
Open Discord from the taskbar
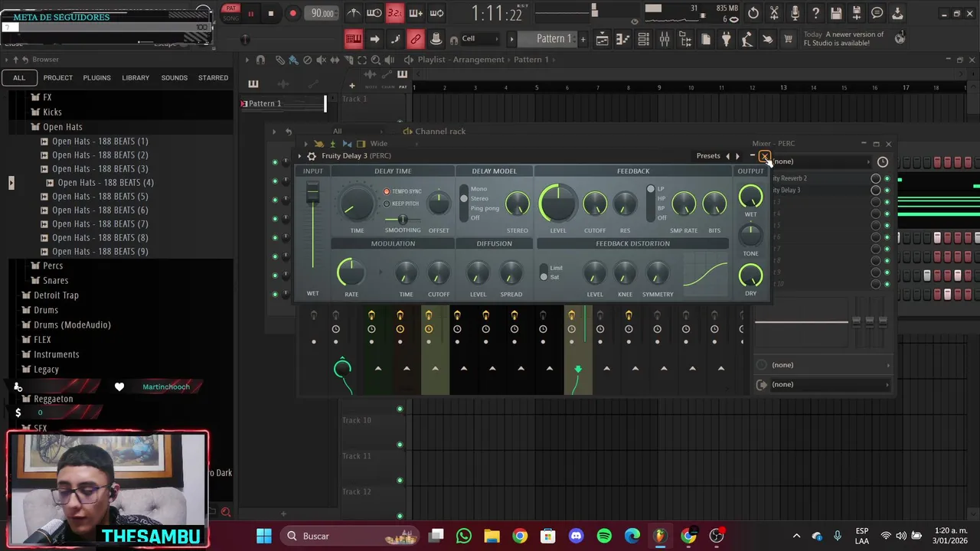point(576,536)
